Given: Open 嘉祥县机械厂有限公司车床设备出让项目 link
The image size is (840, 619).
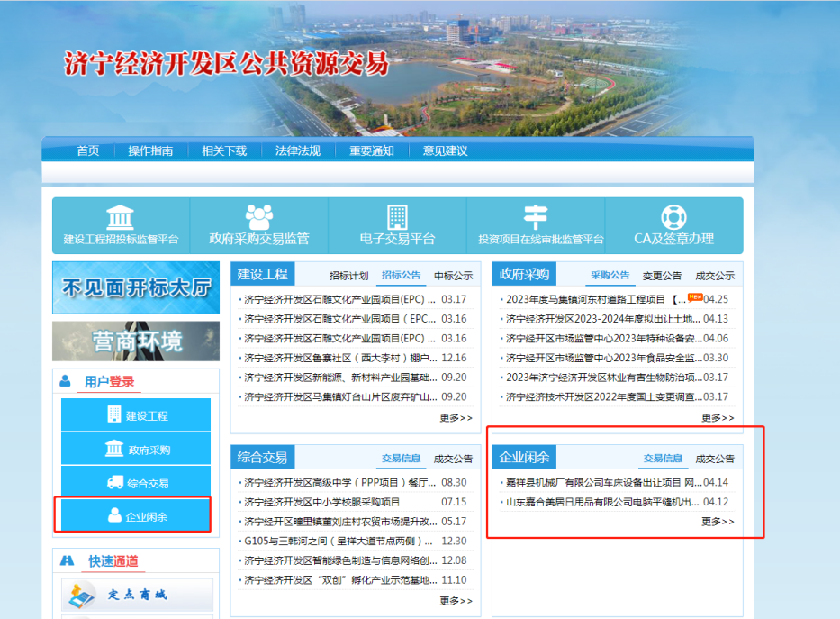Looking at the screenshot, I should (x=602, y=483).
